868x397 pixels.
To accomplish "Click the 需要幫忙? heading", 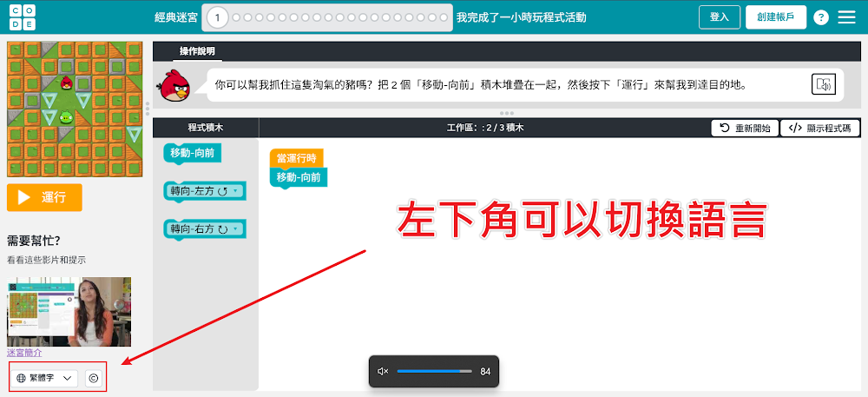I will (x=33, y=241).
